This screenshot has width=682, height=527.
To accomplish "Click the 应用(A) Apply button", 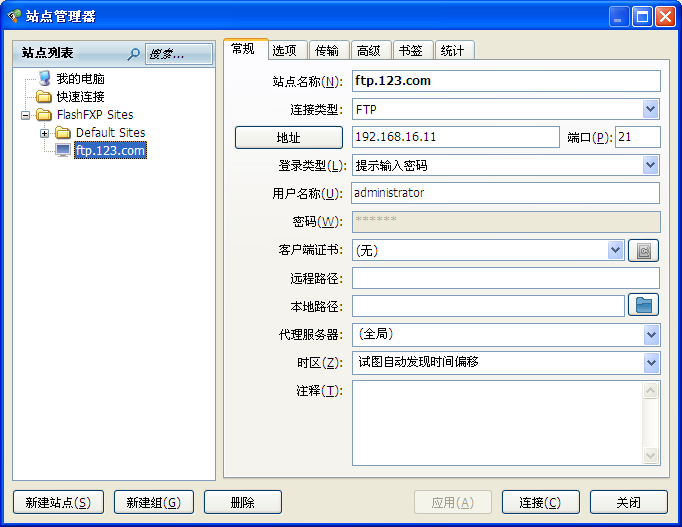I will tap(453, 502).
